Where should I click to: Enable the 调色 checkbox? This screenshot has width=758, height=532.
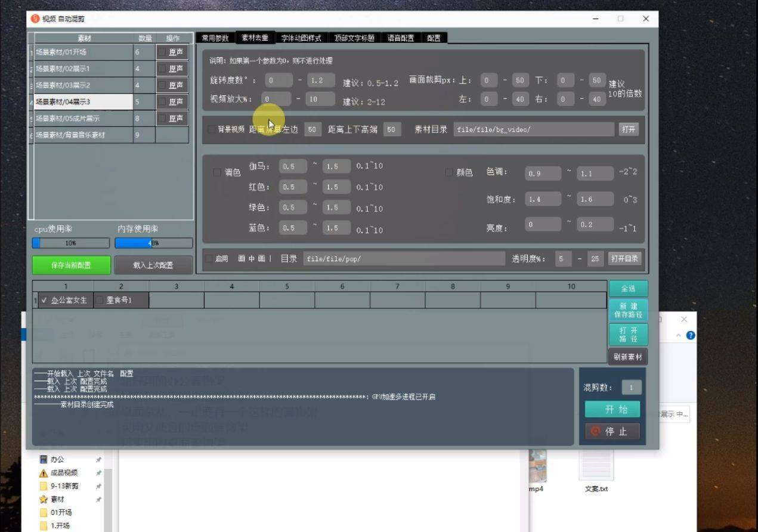tap(217, 172)
